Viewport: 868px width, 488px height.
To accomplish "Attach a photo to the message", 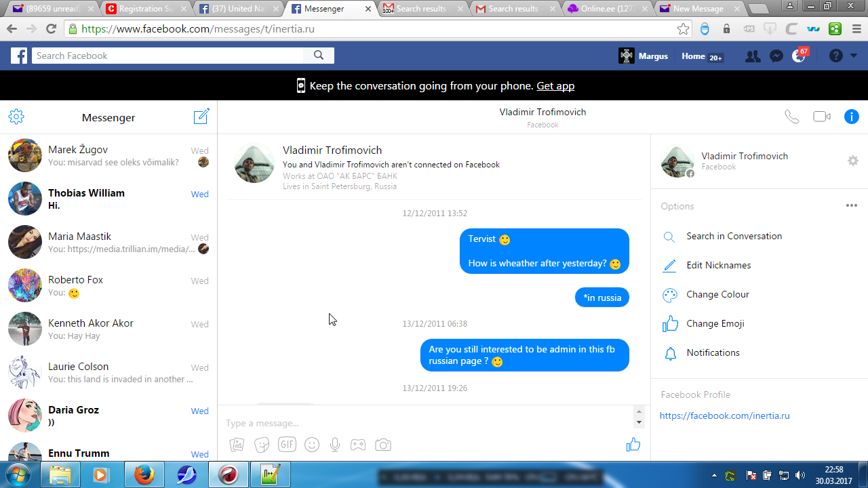I will pyautogui.click(x=237, y=445).
